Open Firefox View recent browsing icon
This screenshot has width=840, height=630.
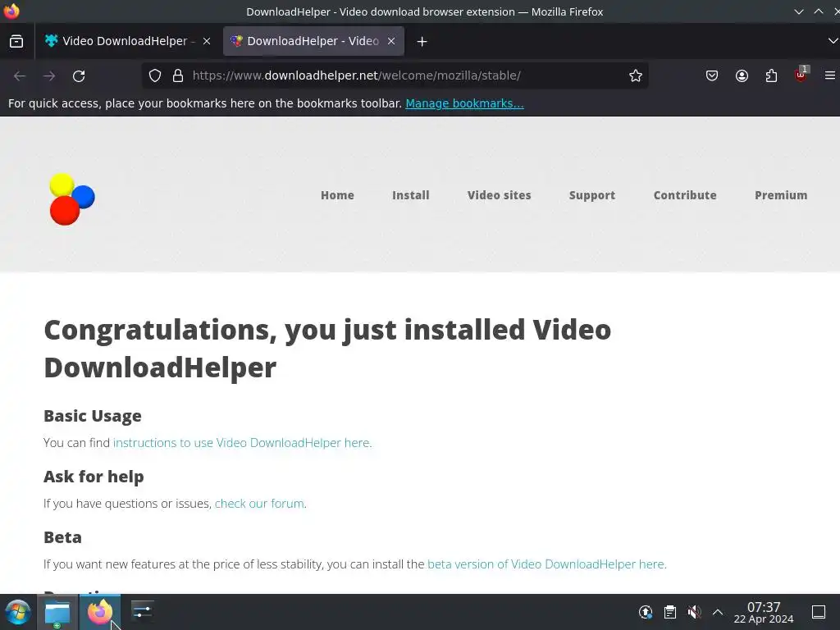[16, 41]
